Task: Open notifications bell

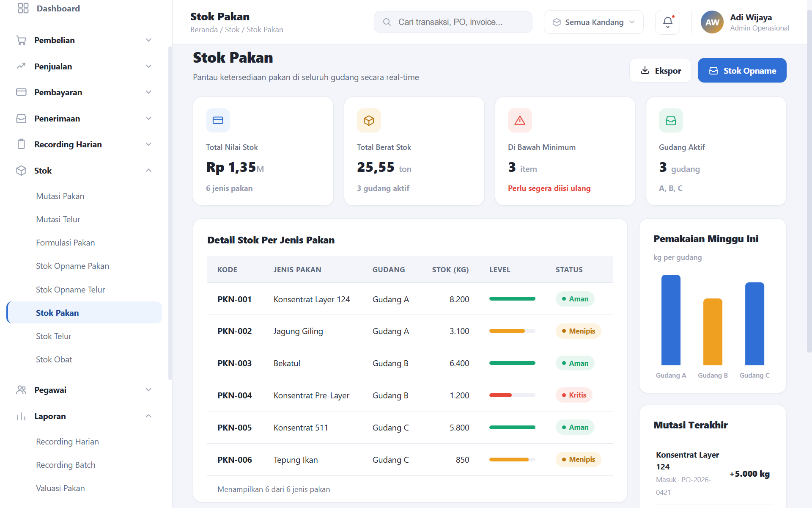Action: pyautogui.click(x=667, y=22)
